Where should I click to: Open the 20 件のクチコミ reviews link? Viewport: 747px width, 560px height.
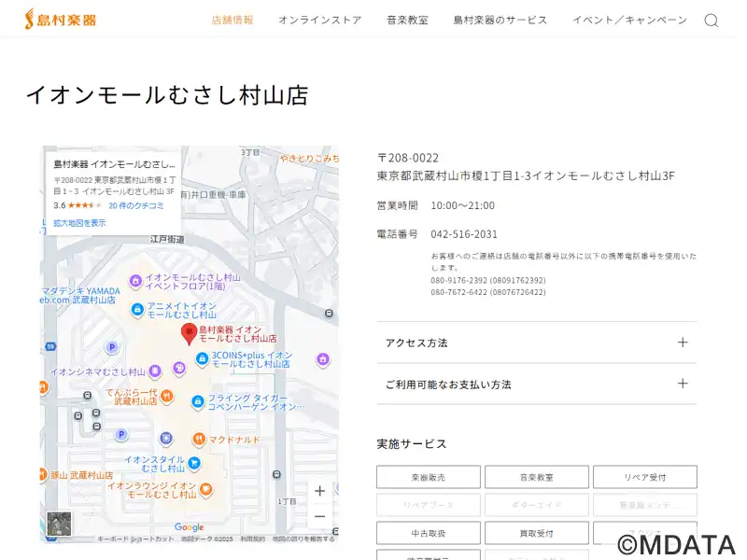coord(136,205)
